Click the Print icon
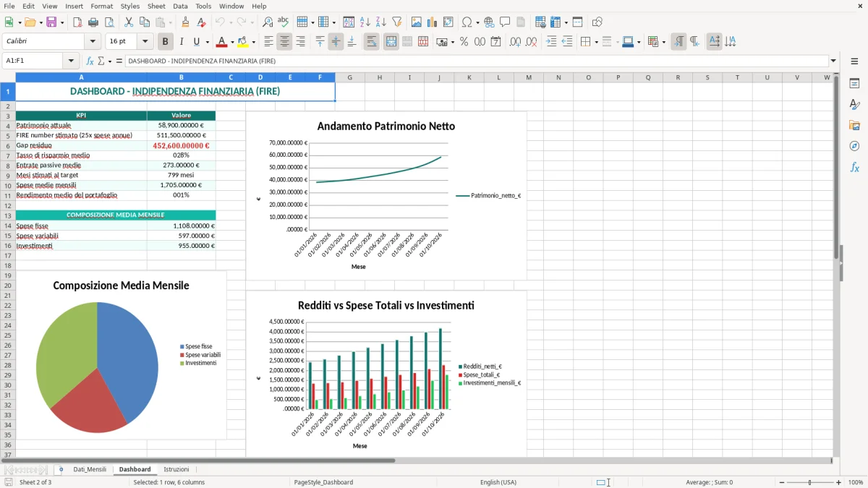The height and width of the screenshot is (488, 868). 93,22
